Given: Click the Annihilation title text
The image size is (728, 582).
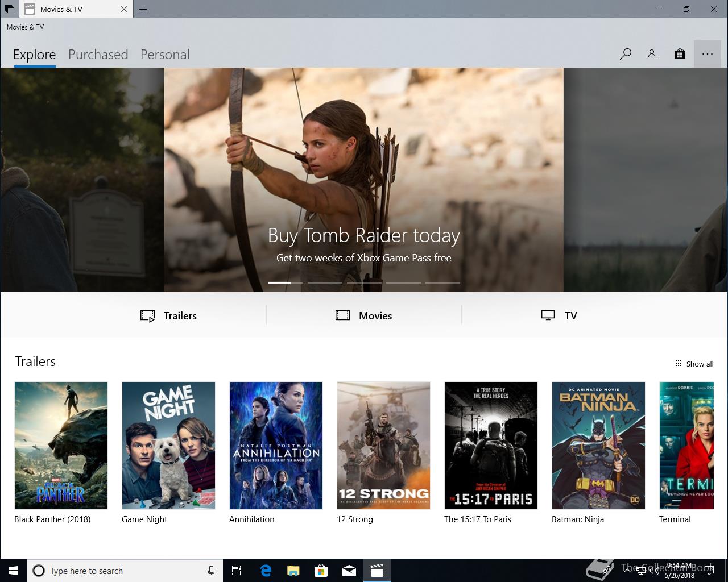Looking at the screenshot, I should pos(252,519).
